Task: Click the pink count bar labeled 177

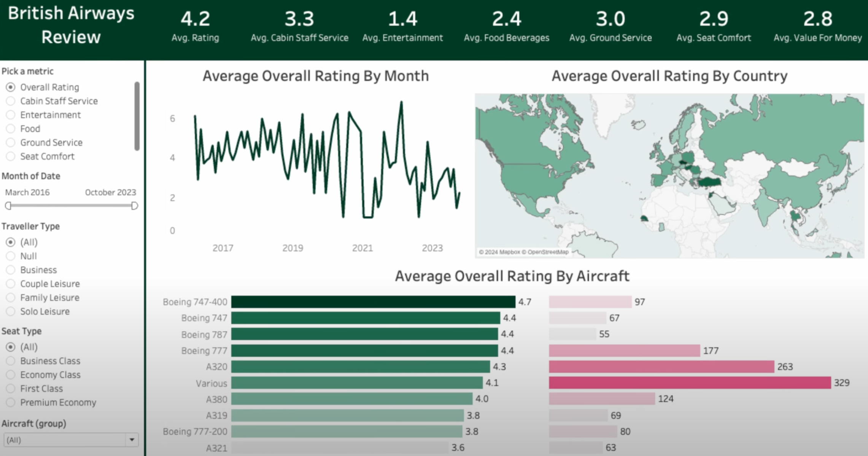Action: coord(625,350)
